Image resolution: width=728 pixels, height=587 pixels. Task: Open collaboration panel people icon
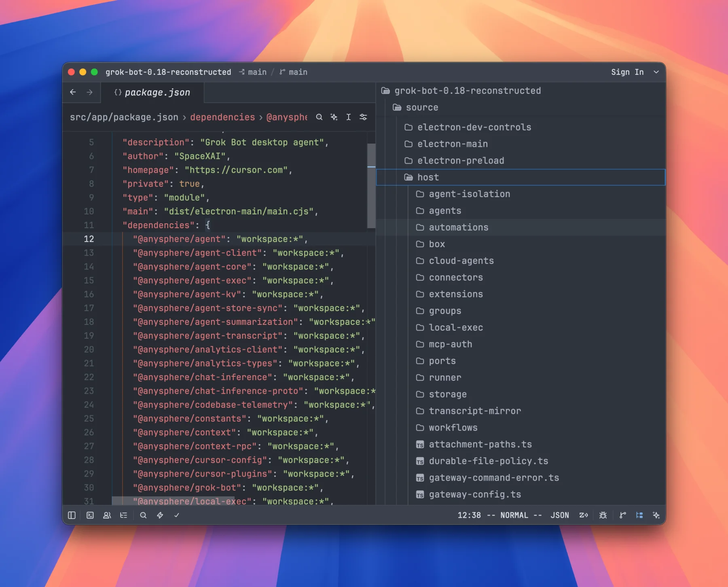pos(107,515)
